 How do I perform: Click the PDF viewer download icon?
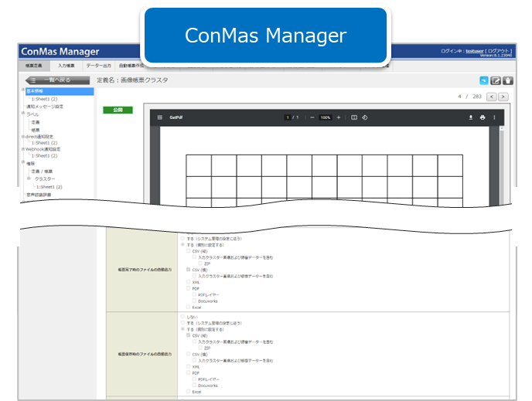[469, 117]
